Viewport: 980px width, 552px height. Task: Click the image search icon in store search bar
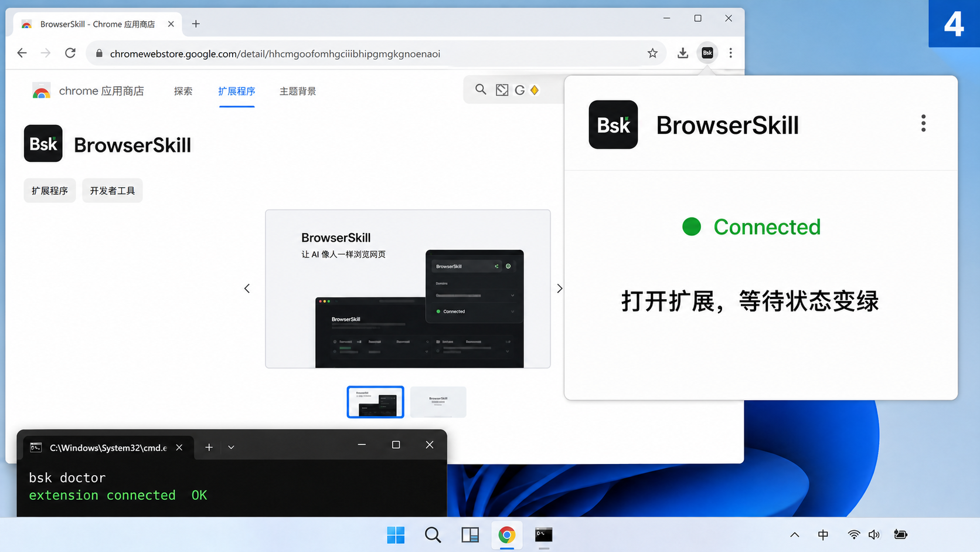(502, 90)
